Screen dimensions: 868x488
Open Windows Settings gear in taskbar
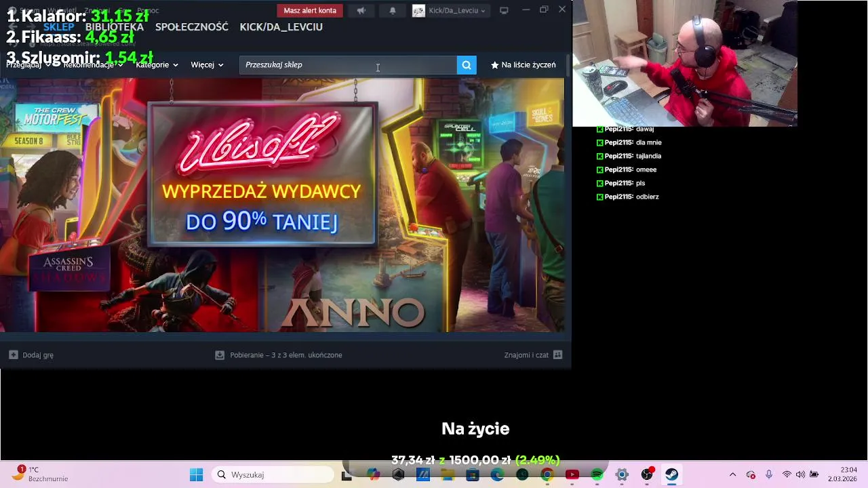point(622,474)
